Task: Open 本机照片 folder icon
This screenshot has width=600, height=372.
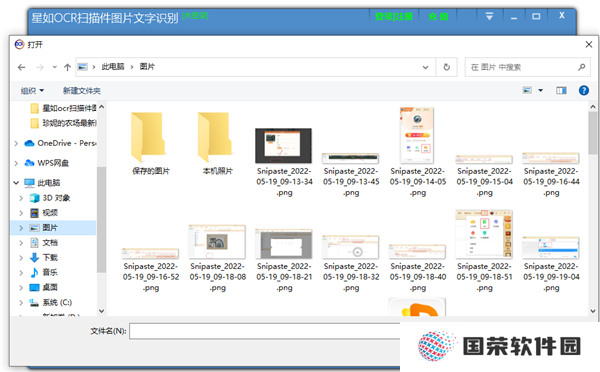Action: point(215,137)
